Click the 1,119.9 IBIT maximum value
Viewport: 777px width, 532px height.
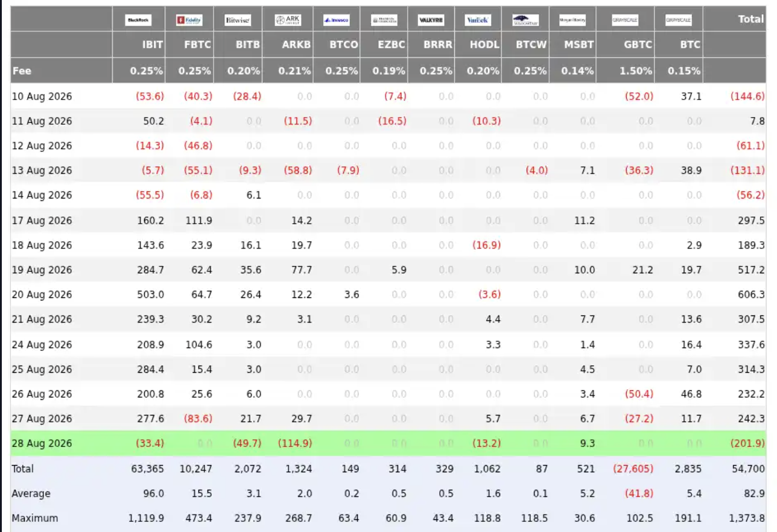pyautogui.click(x=146, y=519)
